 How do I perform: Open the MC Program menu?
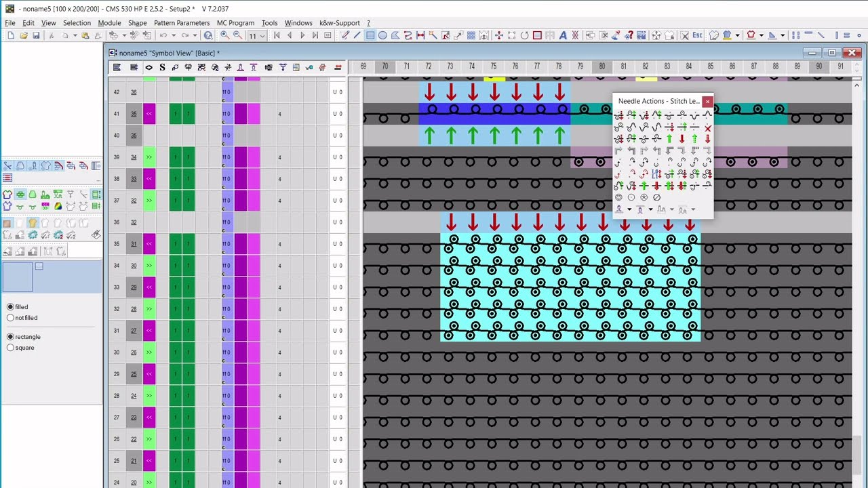tap(235, 22)
